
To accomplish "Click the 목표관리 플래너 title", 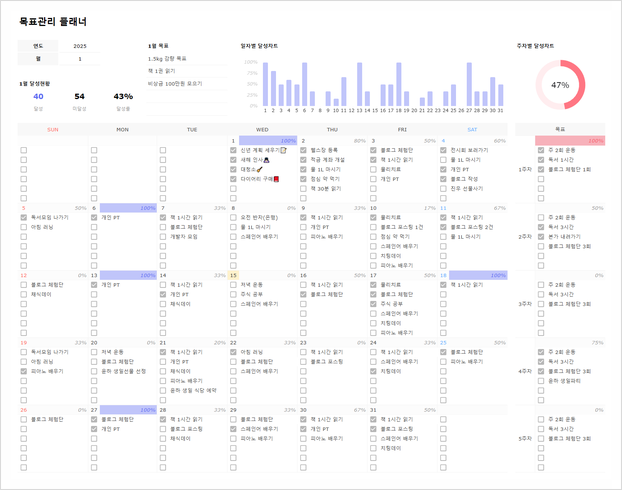I will click(53, 21).
